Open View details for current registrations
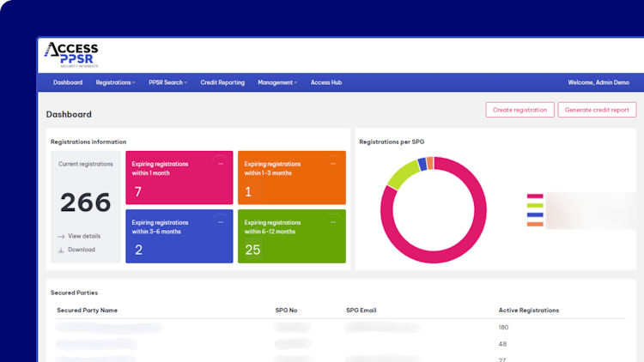The width and height of the screenshot is (644, 362). (84, 236)
